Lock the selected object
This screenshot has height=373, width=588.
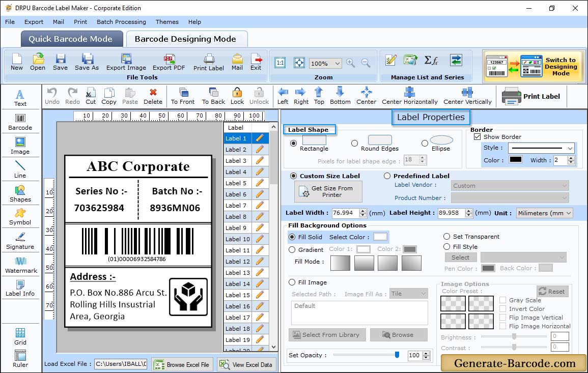(237, 96)
